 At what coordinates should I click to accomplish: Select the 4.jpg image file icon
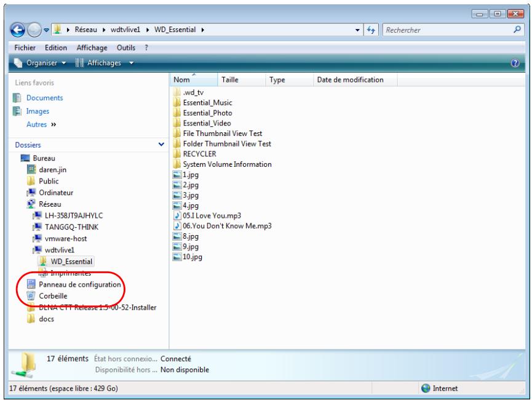click(177, 206)
